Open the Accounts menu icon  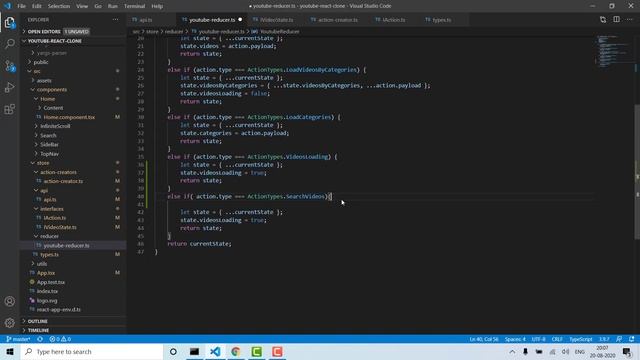10,301
